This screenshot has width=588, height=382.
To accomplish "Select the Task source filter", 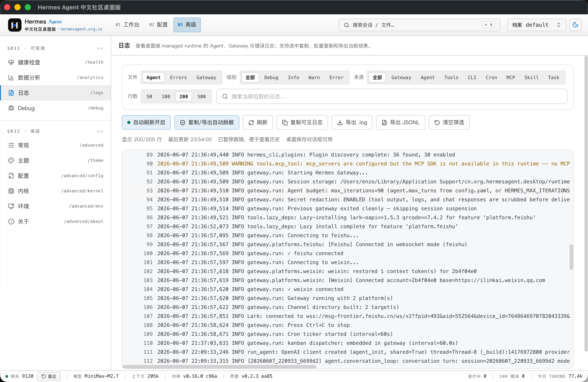I will [553, 78].
